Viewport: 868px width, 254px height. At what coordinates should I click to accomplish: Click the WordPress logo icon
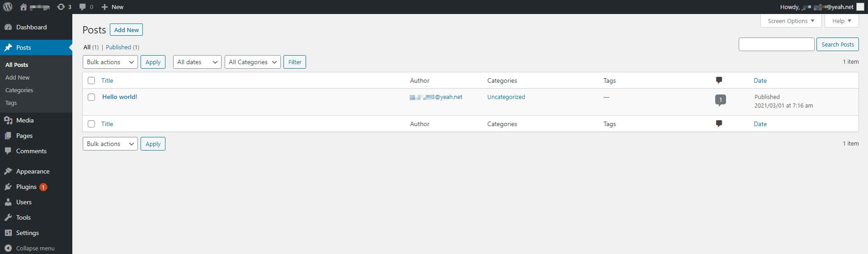point(8,7)
